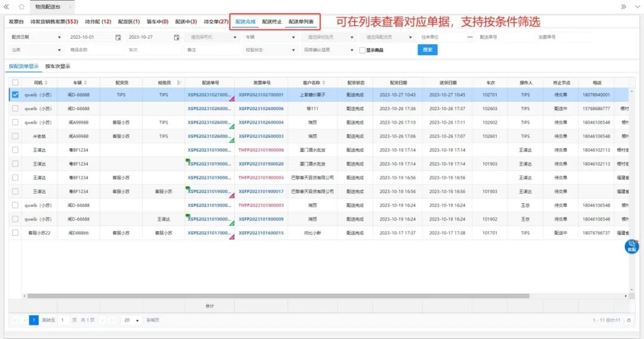Click the sort icon on 车辆 column
644x339 pixels.
(85, 83)
